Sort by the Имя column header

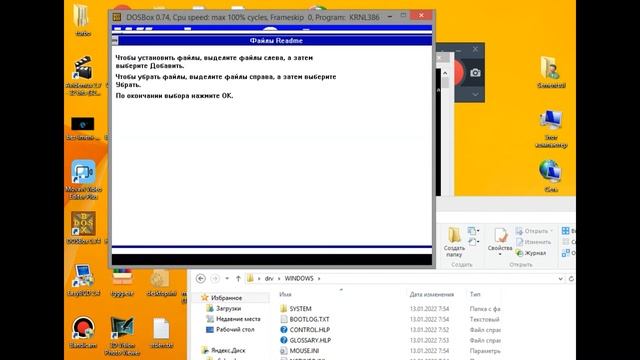coord(285,294)
